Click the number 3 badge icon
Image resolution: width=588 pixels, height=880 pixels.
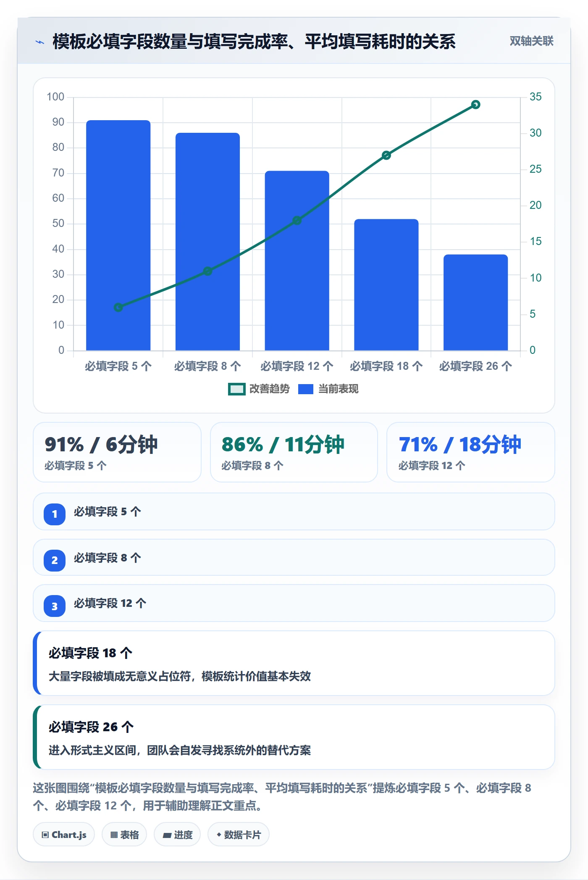[55, 606]
